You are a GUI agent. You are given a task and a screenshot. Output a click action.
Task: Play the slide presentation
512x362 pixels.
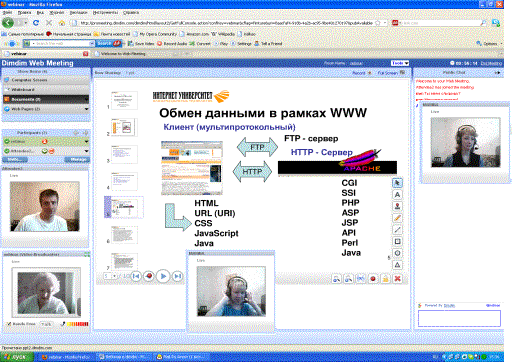163,276
